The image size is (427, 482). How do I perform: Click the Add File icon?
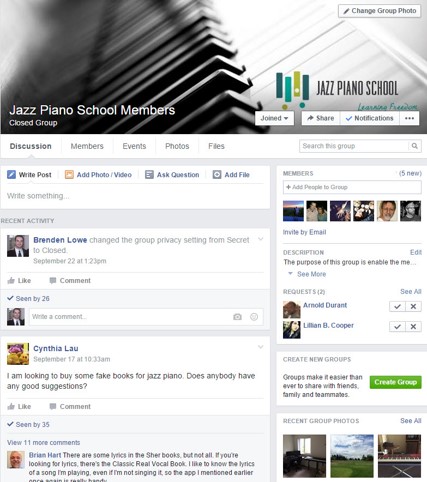pyautogui.click(x=217, y=174)
